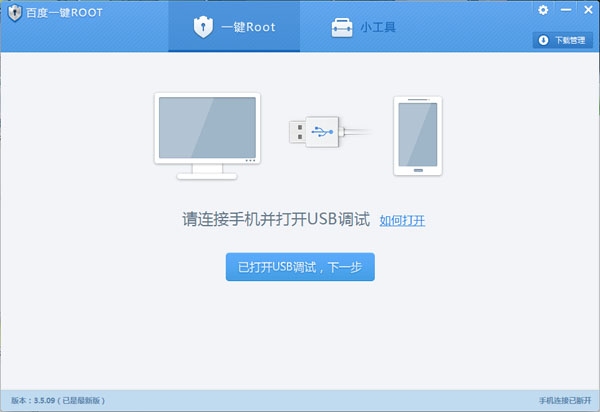The image size is (600, 412).
Task: Switch to the 一键Root tab
Action: [x=234, y=27]
